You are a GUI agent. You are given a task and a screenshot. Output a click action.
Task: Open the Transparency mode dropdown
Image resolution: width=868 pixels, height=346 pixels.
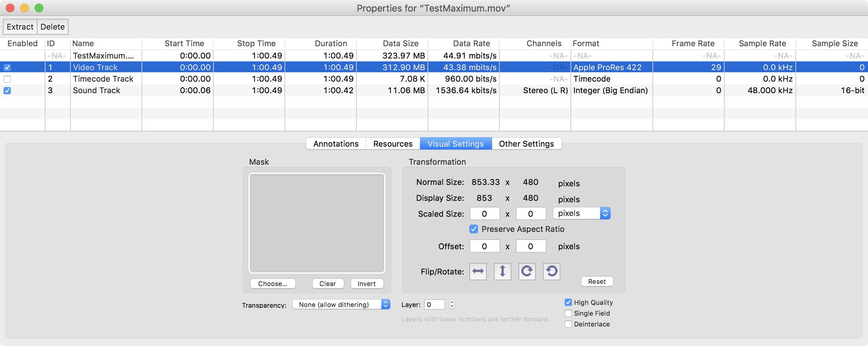point(341,304)
